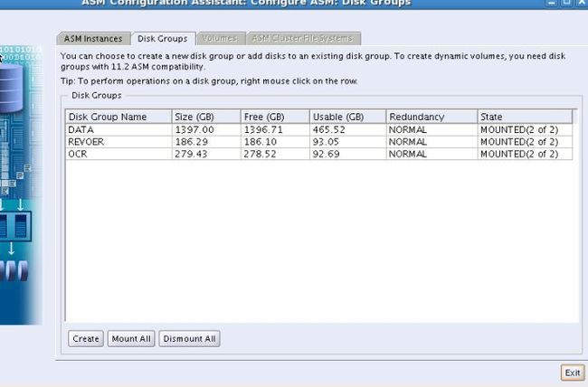Screen dimensions: 588x387
Task: Select the Disk Groups tab
Action: click(x=163, y=39)
